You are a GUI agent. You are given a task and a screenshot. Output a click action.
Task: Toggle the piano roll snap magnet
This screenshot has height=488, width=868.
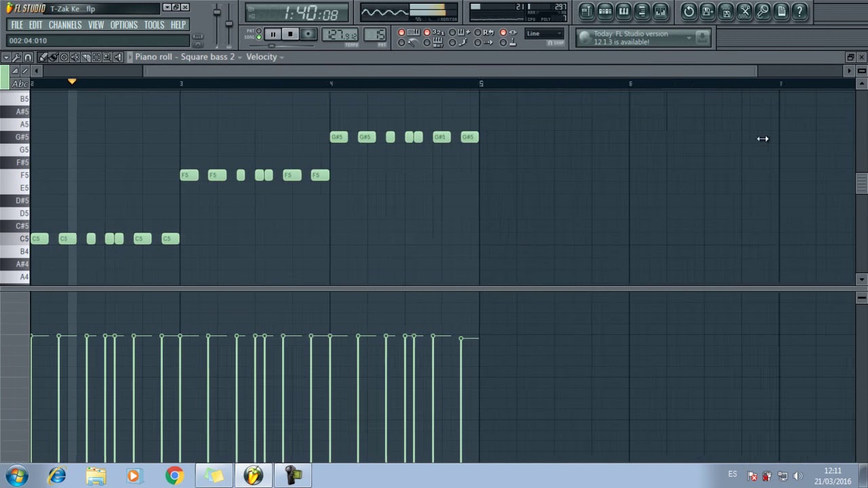click(x=28, y=57)
